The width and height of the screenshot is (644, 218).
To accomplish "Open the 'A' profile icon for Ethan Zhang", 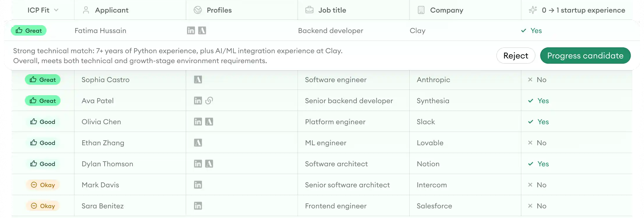I will pos(198,143).
